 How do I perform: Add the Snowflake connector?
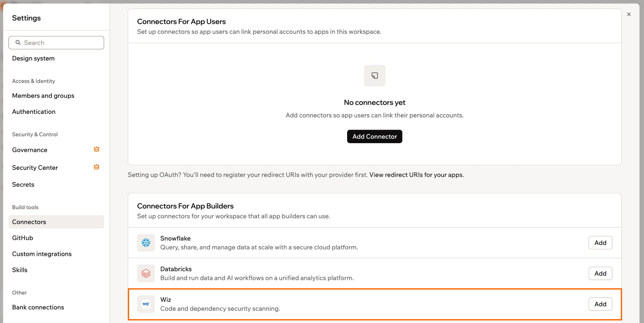point(600,243)
